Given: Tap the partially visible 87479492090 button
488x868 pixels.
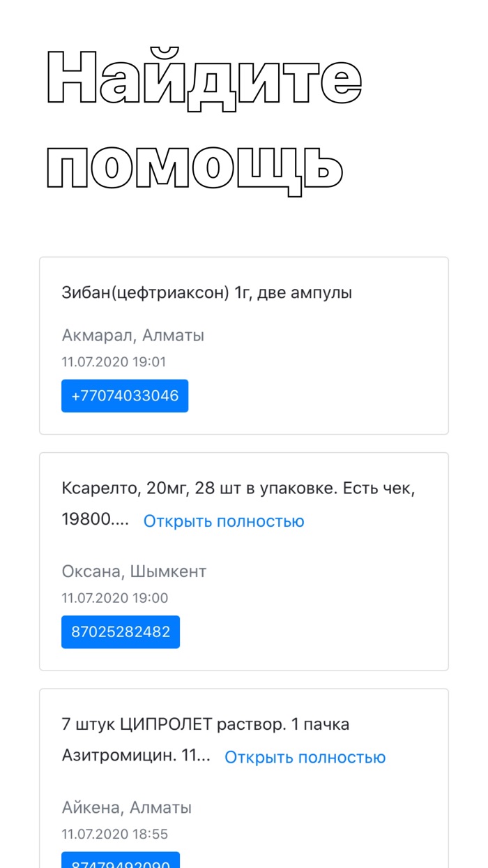Looking at the screenshot, I should [121, 862].
